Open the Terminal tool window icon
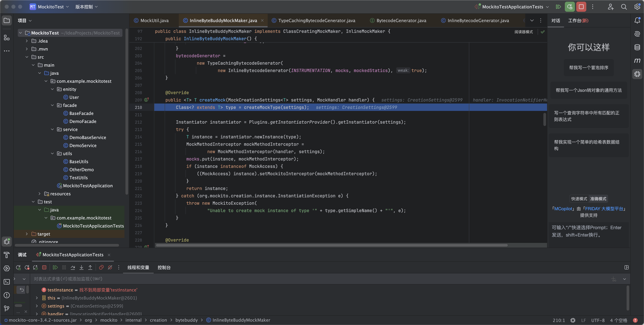The image size is (644, 325). (x=7, y=282)
